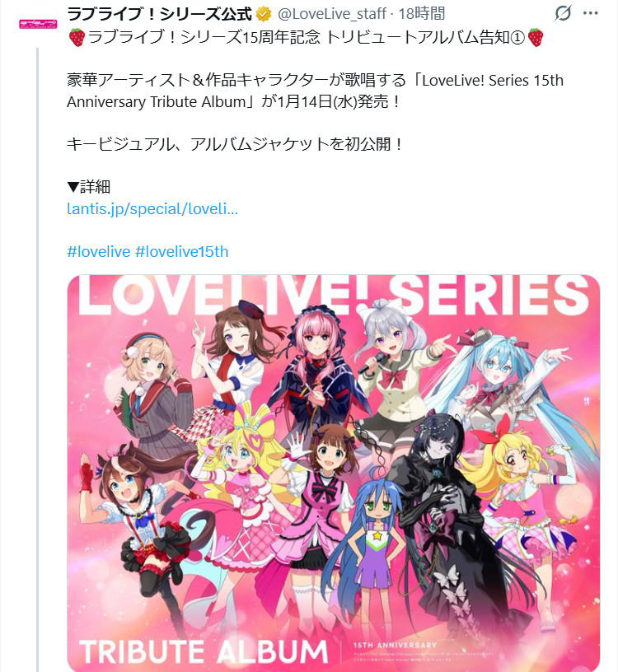Click the 15TH ANNIVERSARY caption in image

pyautogui.click(x=395, y=645)
